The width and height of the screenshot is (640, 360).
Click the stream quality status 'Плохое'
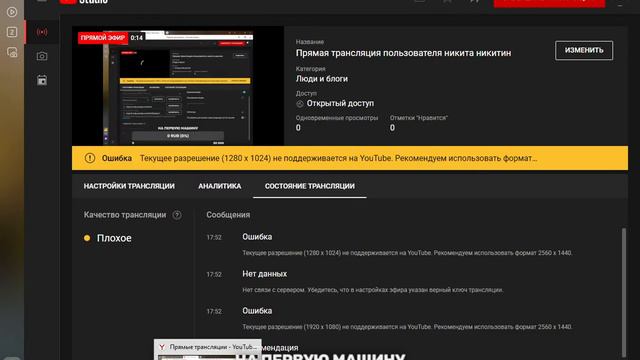pyautogui.click(x=114, y=238)
